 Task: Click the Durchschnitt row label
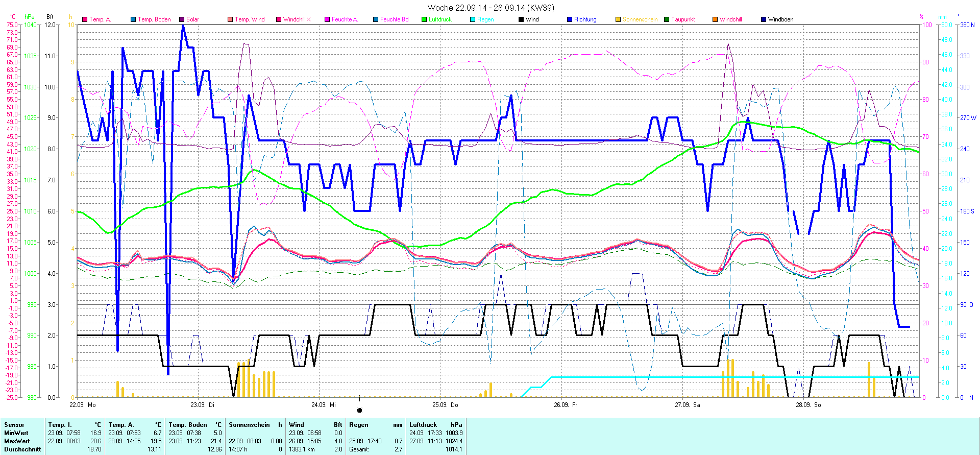(22, 449)
